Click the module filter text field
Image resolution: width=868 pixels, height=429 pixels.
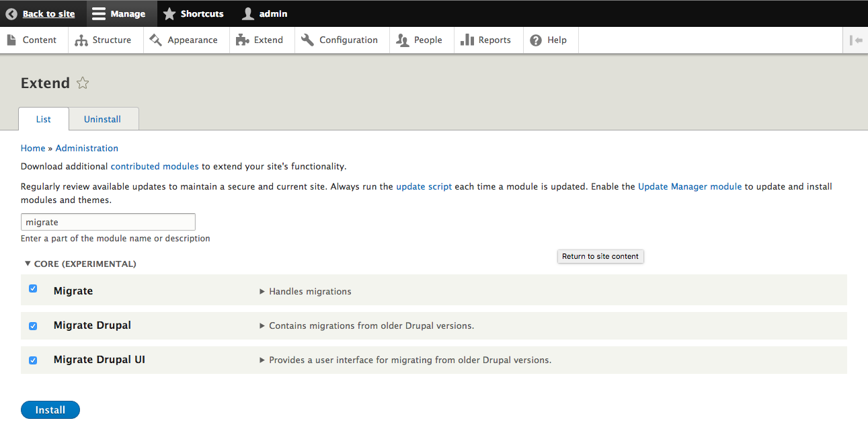pyautogui.click(x=108, y=222)
